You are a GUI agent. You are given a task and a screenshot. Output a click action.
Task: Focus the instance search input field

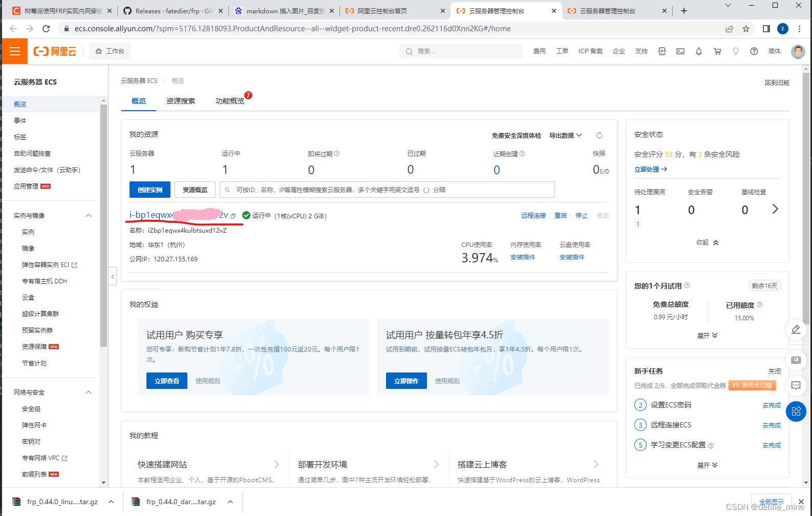click(387, 190)
